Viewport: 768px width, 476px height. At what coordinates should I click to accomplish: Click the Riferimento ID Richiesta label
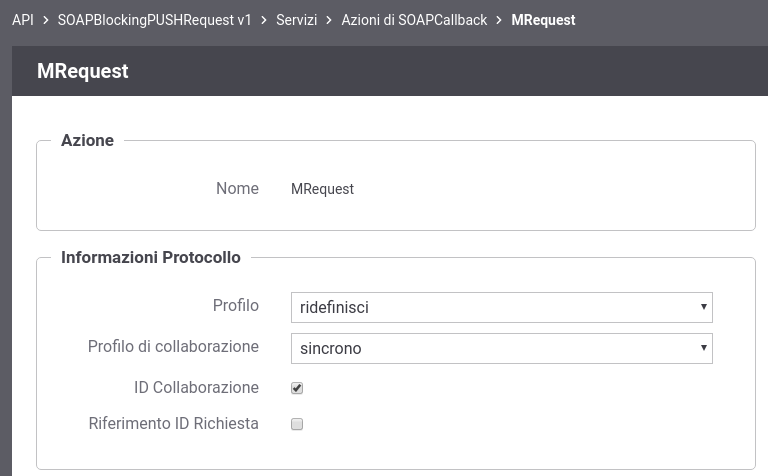pos(173,424)
